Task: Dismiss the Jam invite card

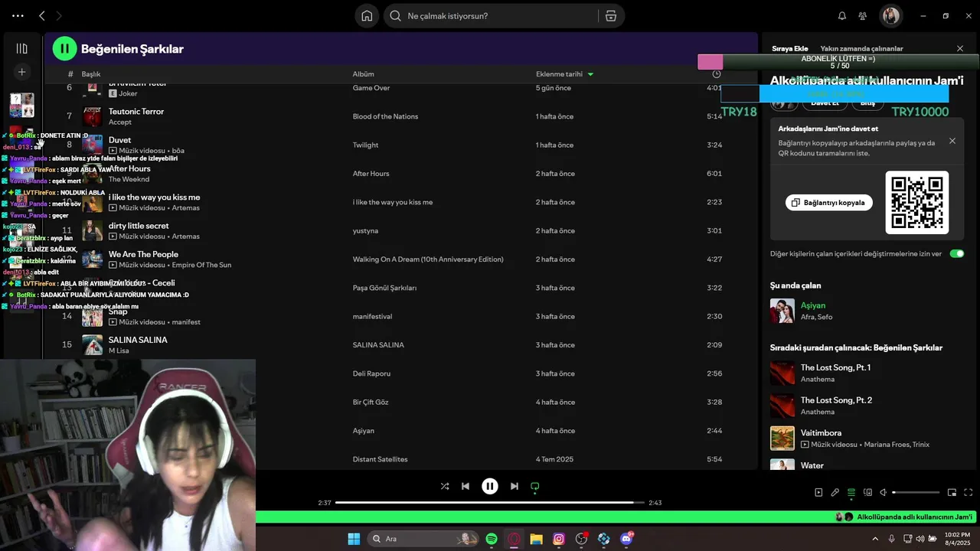Action: coord(952,141)
